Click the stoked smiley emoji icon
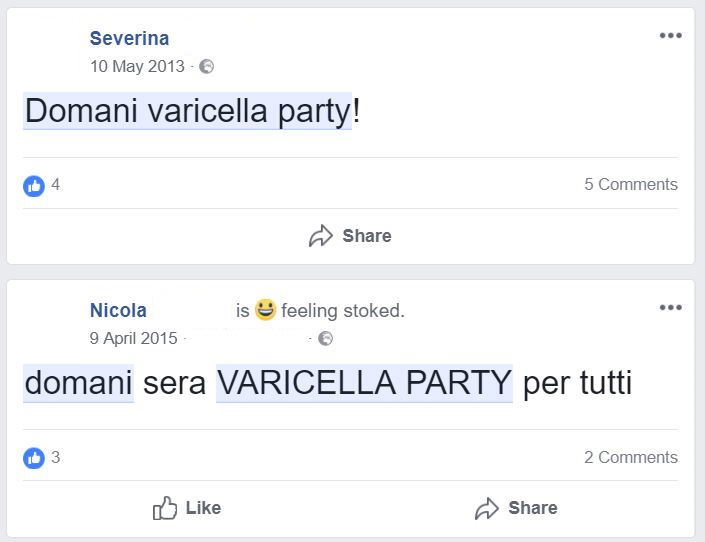Screen dimensions: 705x542 click(265, 310)
